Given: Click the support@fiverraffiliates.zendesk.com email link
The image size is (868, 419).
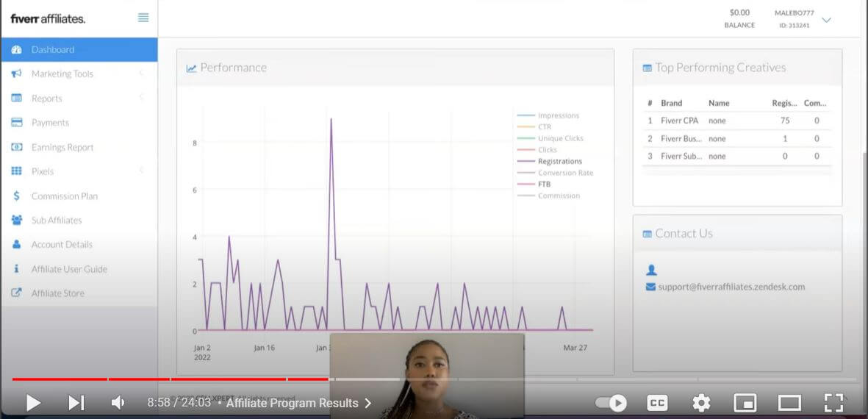Looking at the screenshot, I should [731, 287].
